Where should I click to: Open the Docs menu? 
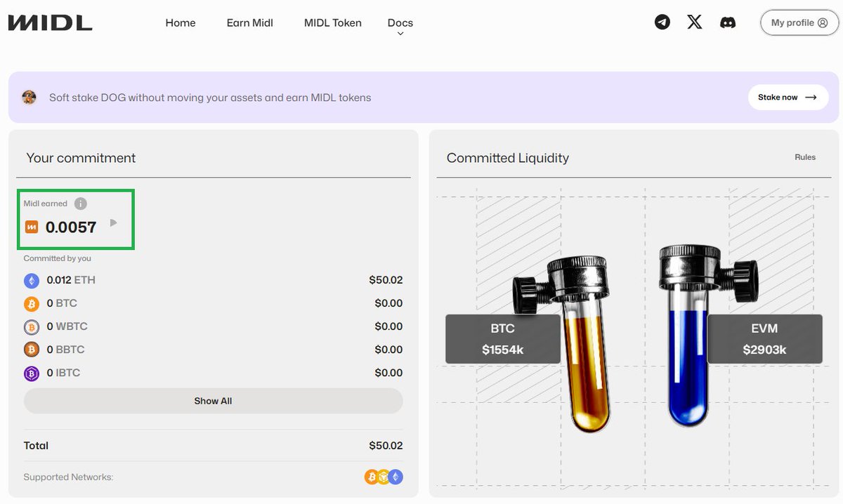pyautogui.click(x=400, y=22)
